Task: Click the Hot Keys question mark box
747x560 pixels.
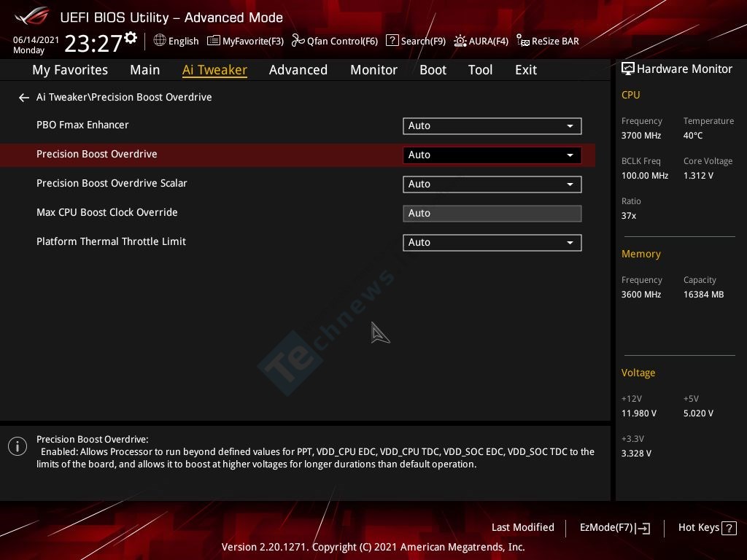Action: point(729,528)
